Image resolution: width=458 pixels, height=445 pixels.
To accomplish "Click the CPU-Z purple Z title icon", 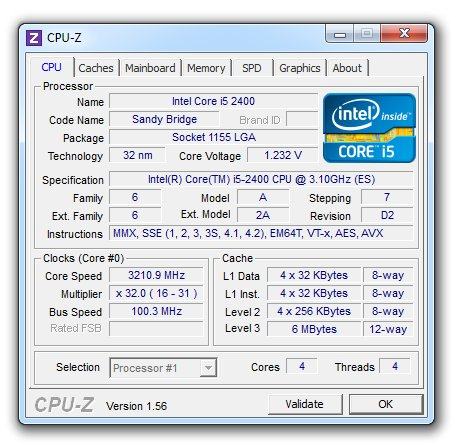I will pos(34,38).
